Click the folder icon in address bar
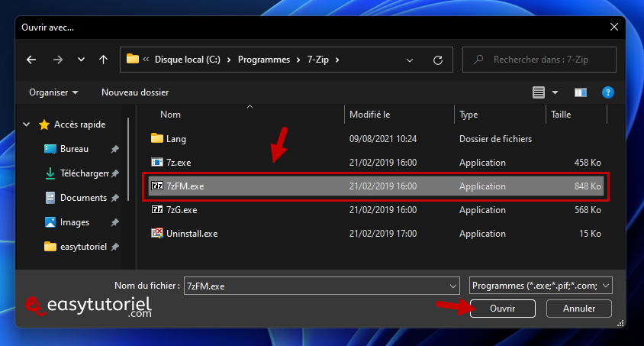 point(132,59)
